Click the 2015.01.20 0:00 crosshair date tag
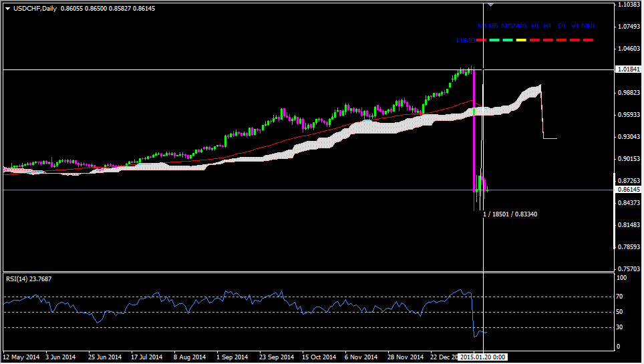The width and height of the screenshot is (644, 364). 482,357
